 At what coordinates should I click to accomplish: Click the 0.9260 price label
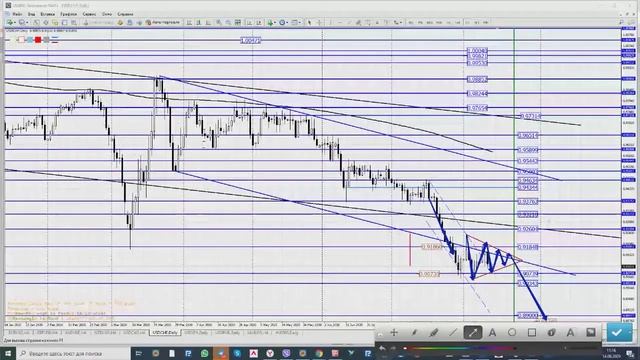[x=527, y=229]
